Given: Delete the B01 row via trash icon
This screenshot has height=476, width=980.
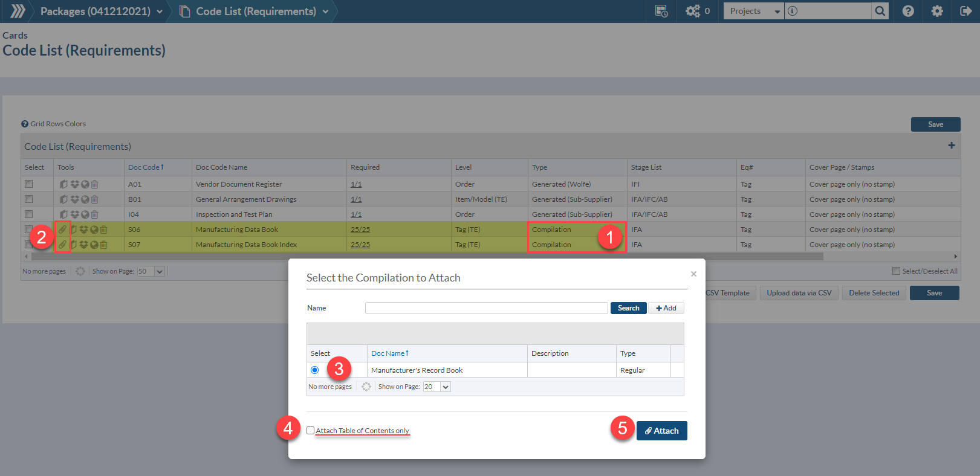Looking at the screenshot, I should (x=94, y=199).
